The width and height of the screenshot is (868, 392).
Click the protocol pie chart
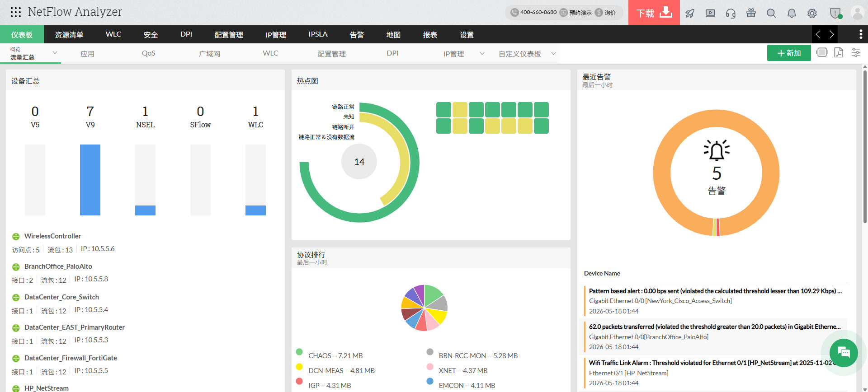pyautogui.click(x=425, y=308)
